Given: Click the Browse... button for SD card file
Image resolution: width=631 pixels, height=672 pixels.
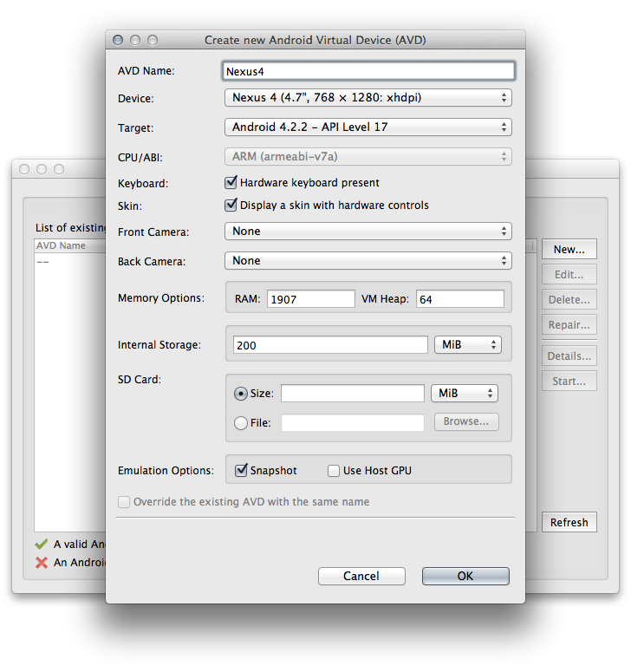Looking at the screenshot, I should pos(466,421).
